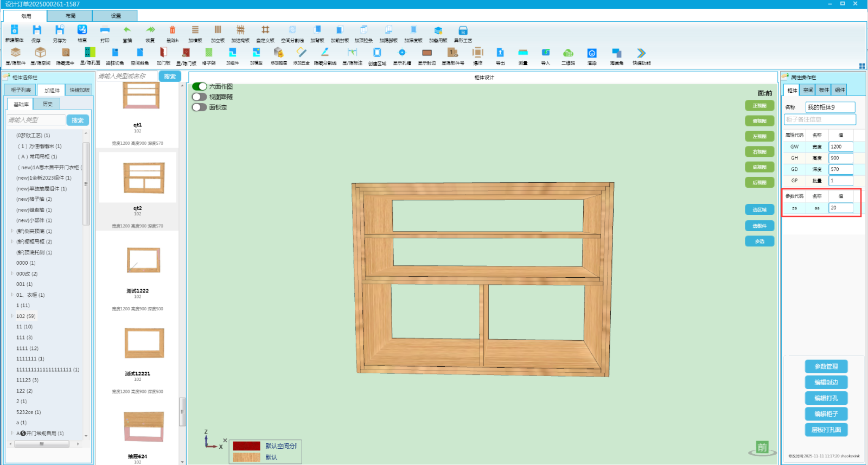Viewport: 868px width, 465px height.
Task: Click the red 默认空间分割 color swatch
Action: pos(246,446)
